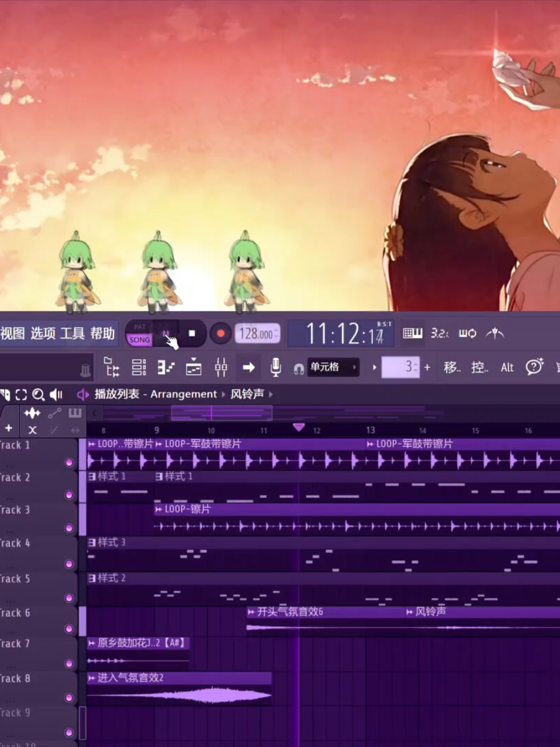Open the 视图 menu
This screenshot has height=747, width=560.
[x=12, y=333]
